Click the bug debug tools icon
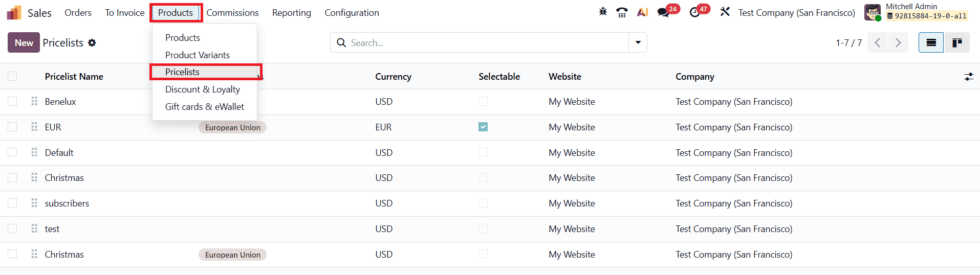 click(603, 12)
